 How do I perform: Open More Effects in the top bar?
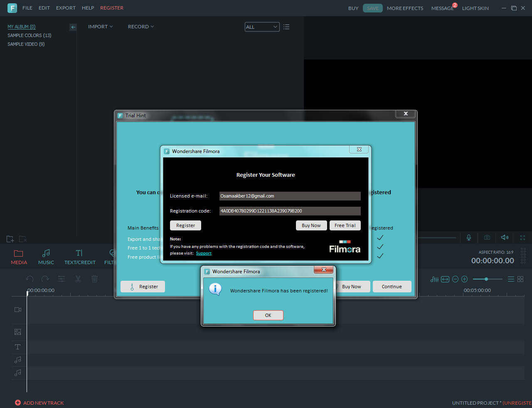coord(405,8)
